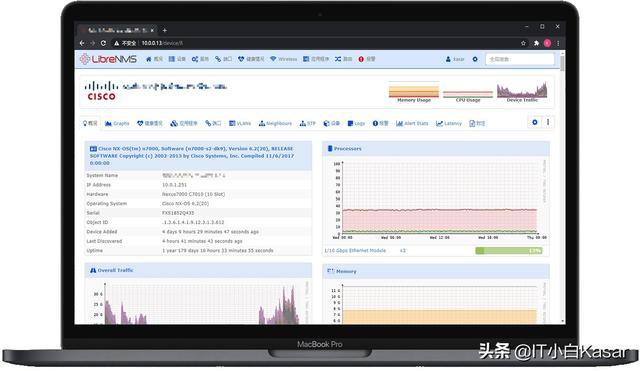640x371 pixels.
Task: Open the Notes document-icon tab
Action: click(x=477, y=123)
